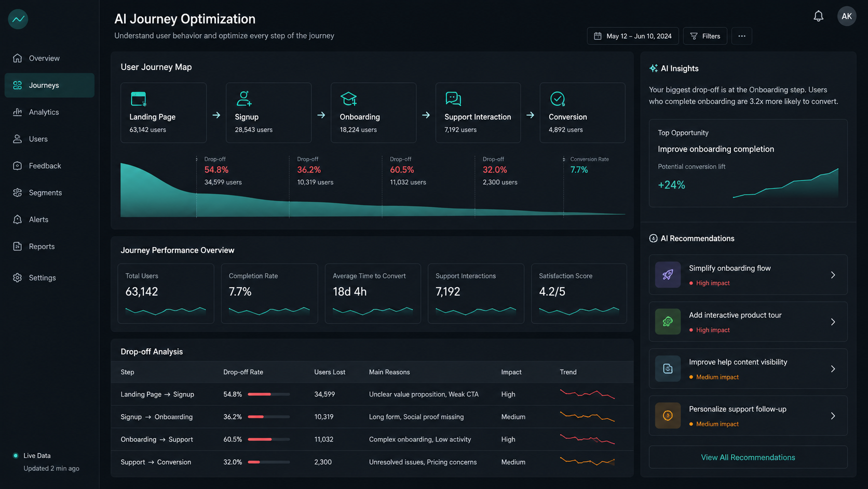The height and width of the screenshot is (489, 868).
Task: Open the Top Opportunity card
Action: 748,163
